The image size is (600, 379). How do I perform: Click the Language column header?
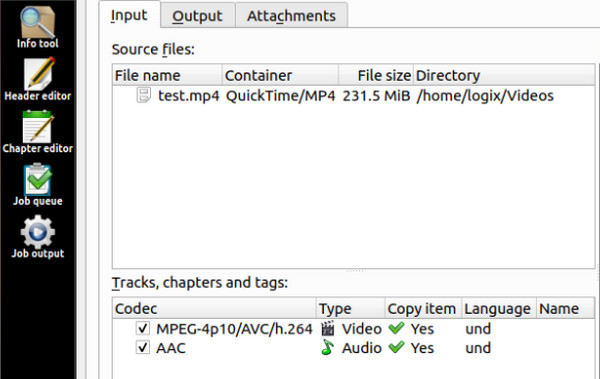[499, 308]
